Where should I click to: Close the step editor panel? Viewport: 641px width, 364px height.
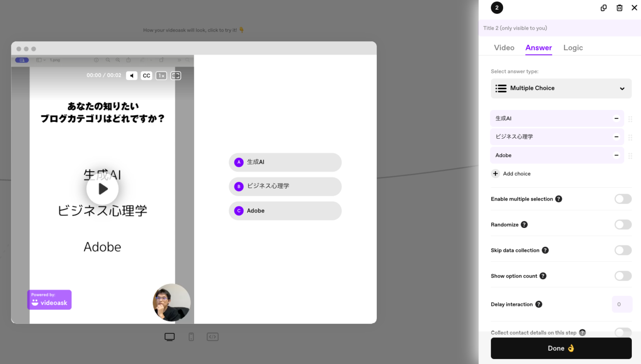tap(634, 8)
